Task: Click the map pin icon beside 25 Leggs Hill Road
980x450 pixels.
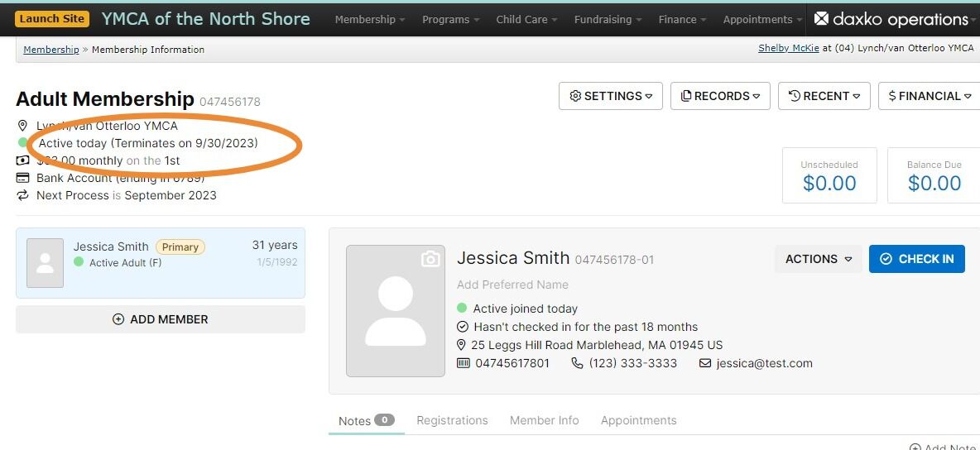Action: (x=462, y=345)
